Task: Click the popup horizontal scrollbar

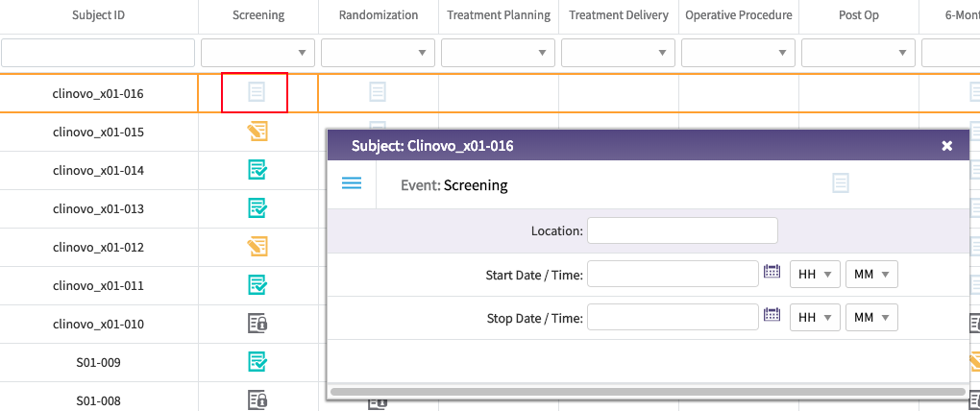Action: (647, 392)
